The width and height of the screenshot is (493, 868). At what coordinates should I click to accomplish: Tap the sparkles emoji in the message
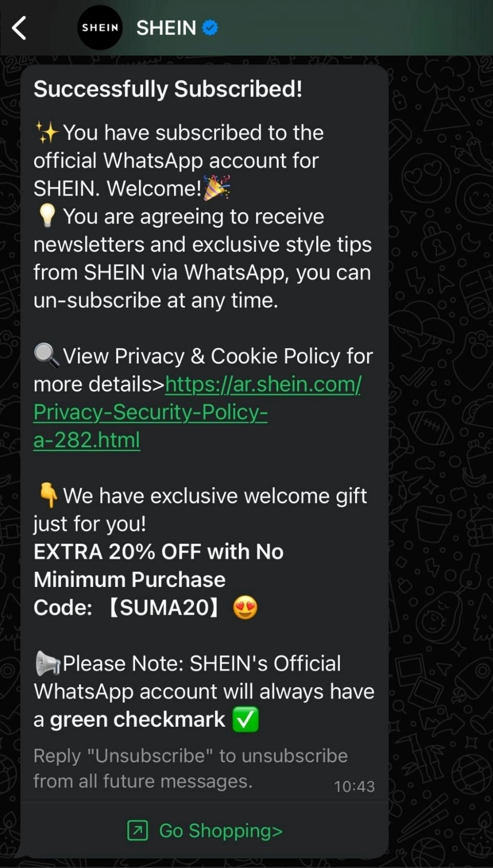click(x=47, y=132)
